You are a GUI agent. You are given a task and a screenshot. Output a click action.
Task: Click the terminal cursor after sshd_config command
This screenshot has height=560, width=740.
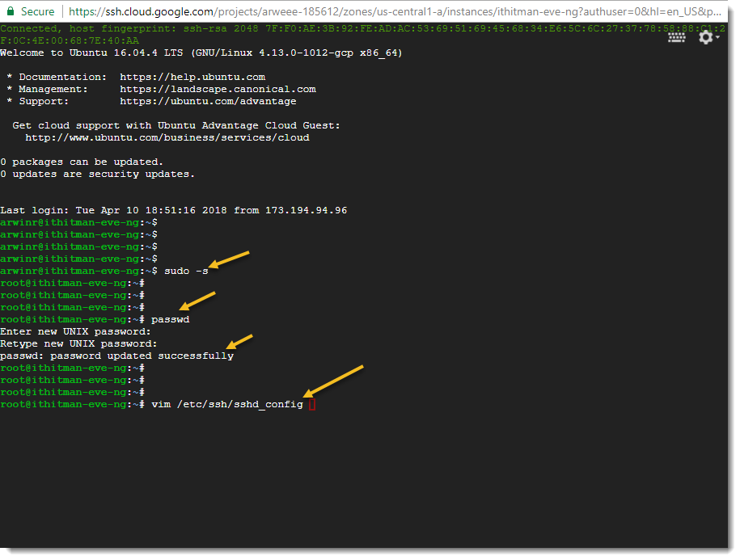[311, 403]
